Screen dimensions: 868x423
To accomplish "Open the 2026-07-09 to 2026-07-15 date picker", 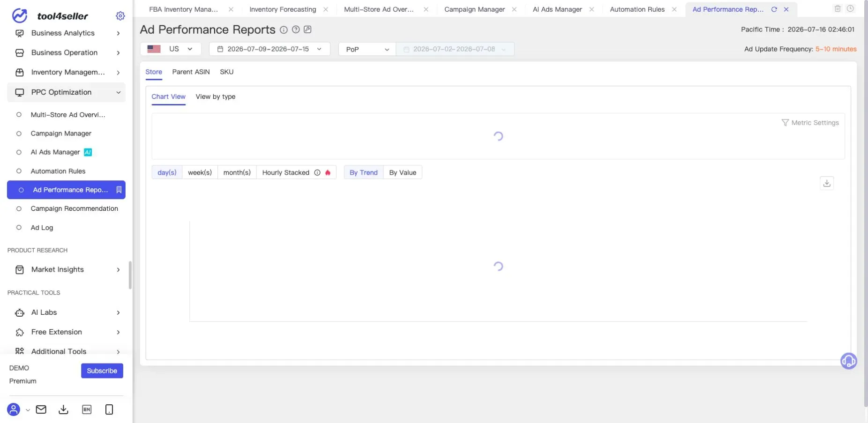I will (x=269, y=49).
